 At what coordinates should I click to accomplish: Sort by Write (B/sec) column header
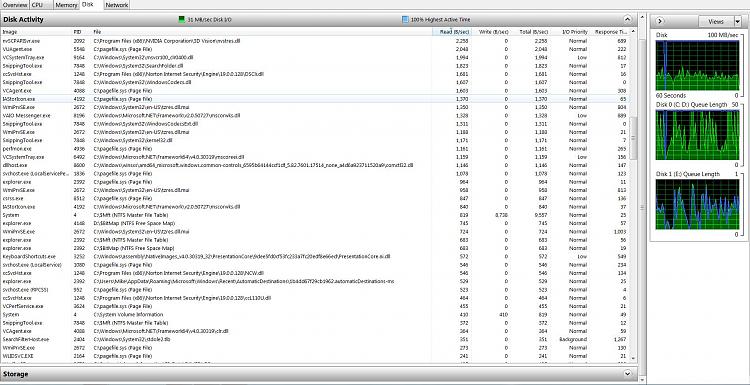[x=491, y=32]
